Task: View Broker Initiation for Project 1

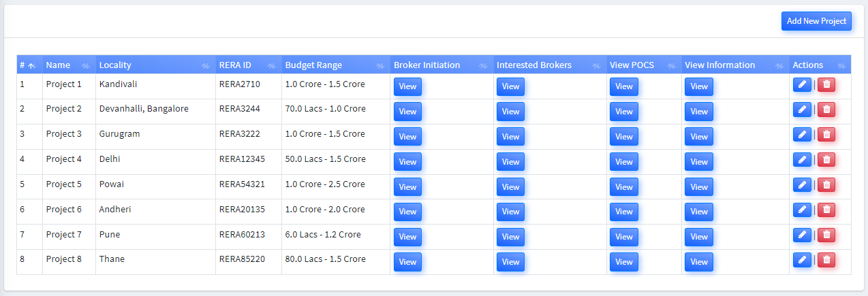Action: point(407,86)
